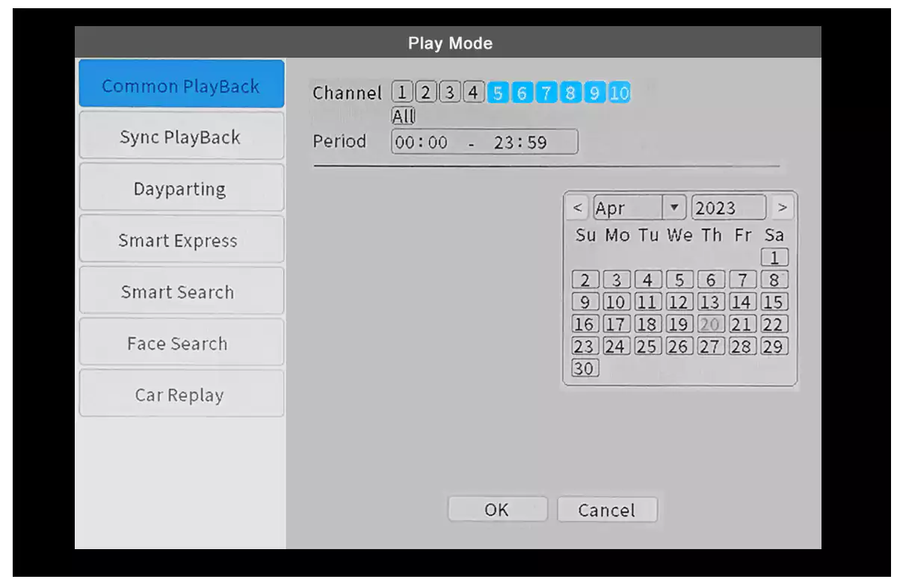The image size is (897, 588).
Task: Choose the 13th on the calendar
Action: 711,302
